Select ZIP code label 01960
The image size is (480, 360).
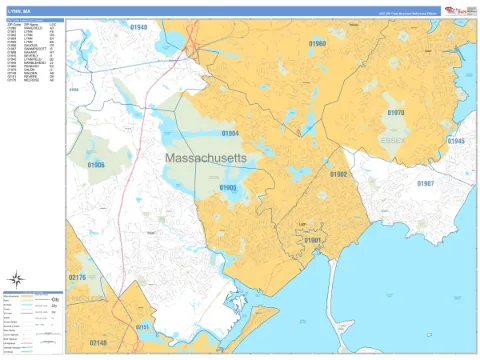pos(317,44)
